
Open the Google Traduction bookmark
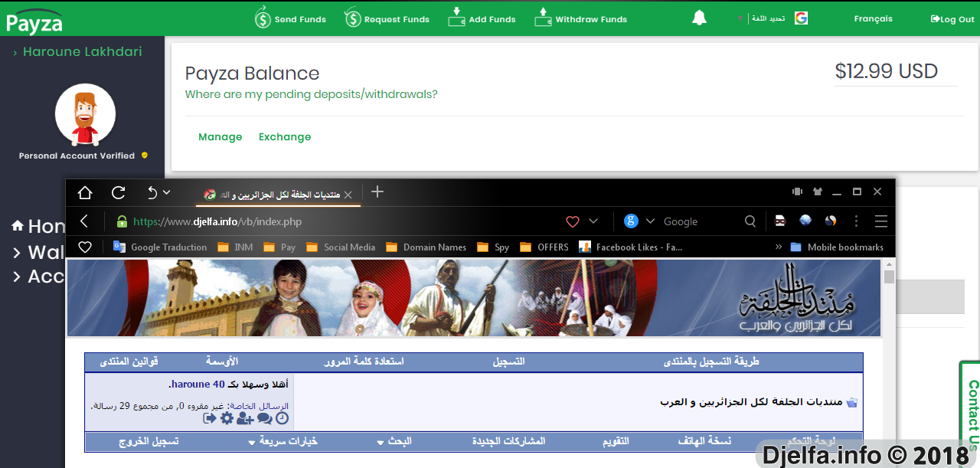coord(160,247)
